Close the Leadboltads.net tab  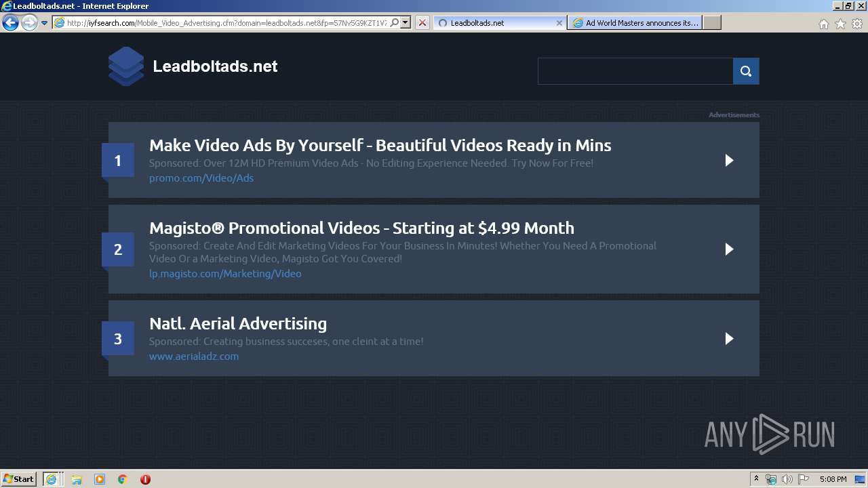pos(559,23)
